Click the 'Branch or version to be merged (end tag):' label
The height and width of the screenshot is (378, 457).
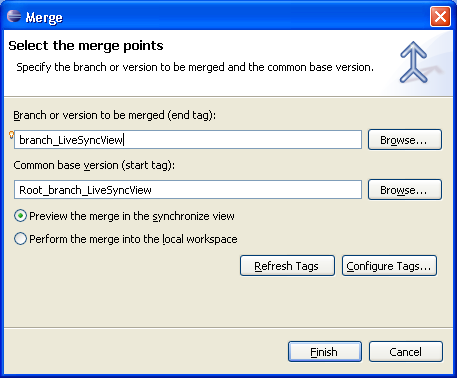pyautogui.click(x=114, y=115)
